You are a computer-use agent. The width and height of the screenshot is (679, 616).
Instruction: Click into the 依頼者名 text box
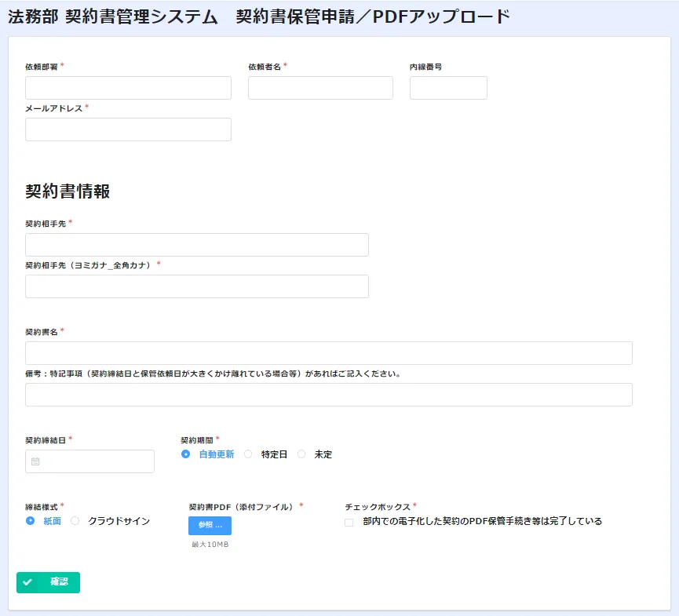[320, 88]
